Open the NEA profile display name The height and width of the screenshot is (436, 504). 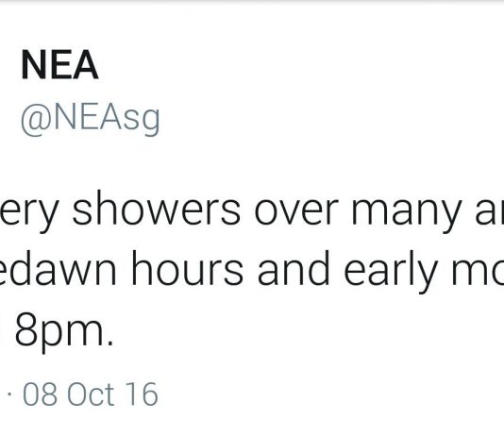(x=59, y=65)
